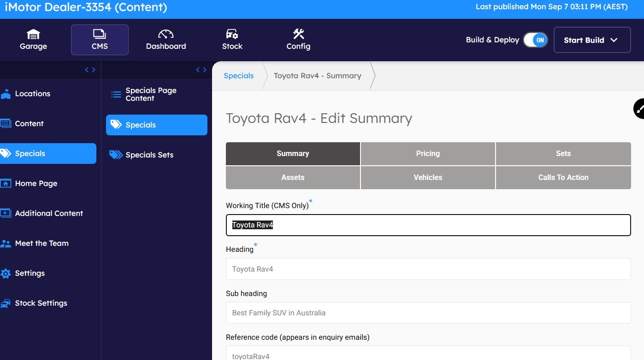Image resolution: width=644 pixels, height=360 pixels.
Task: Click the Additional Content plus icon
Action: point(6,213)
